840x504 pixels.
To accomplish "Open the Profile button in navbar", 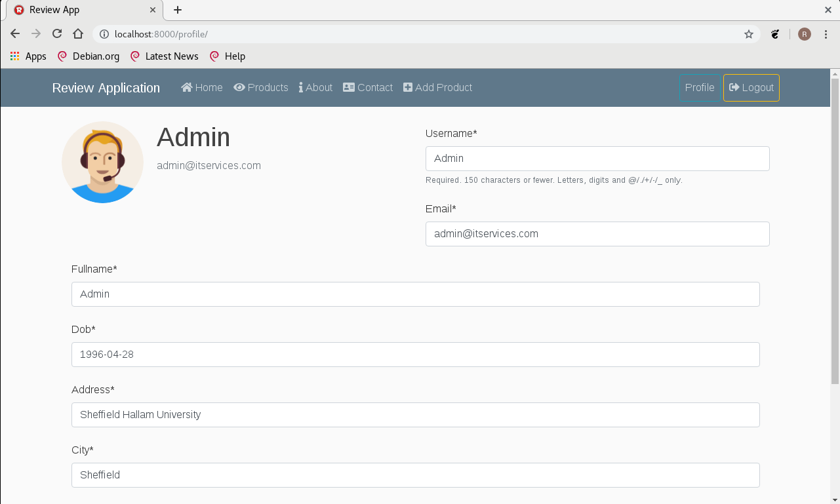I will [x=700, y=88].
